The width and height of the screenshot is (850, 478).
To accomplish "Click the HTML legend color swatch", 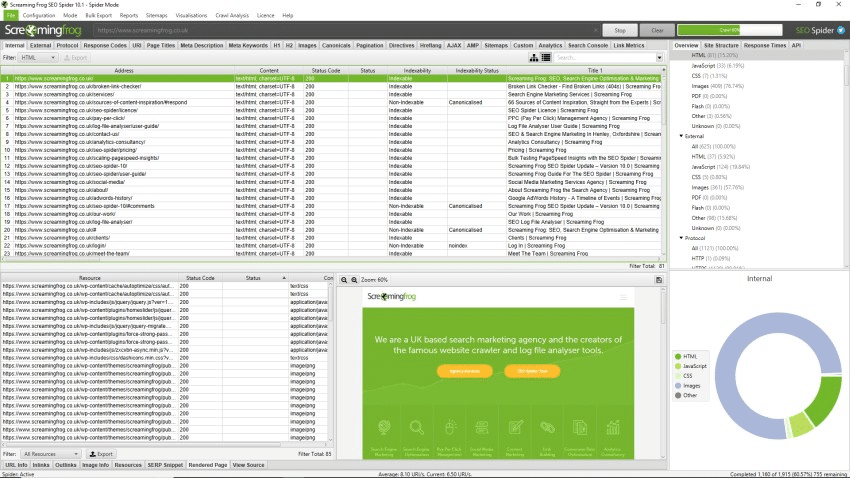I will (678, 356).
